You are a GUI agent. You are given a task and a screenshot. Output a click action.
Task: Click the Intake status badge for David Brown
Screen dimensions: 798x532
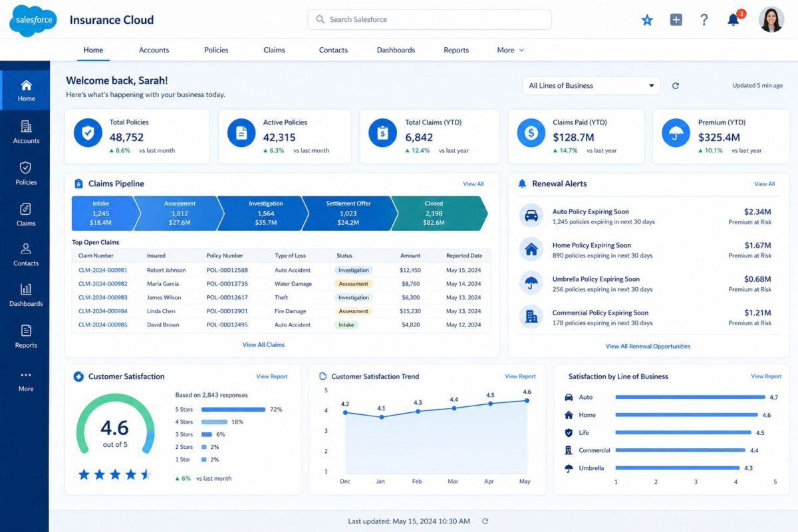(x=347, y=325)
